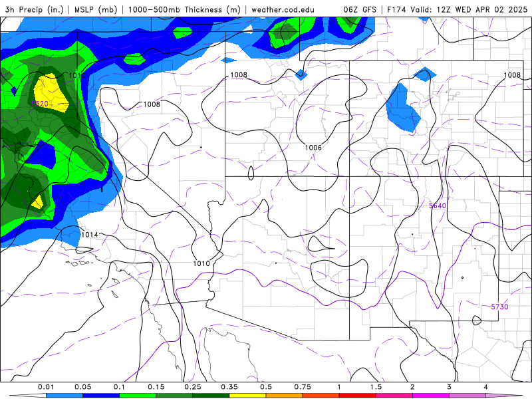532x399 pixels.
Task: Select the yellow legend swatch after 0.35
Action: 247,396
